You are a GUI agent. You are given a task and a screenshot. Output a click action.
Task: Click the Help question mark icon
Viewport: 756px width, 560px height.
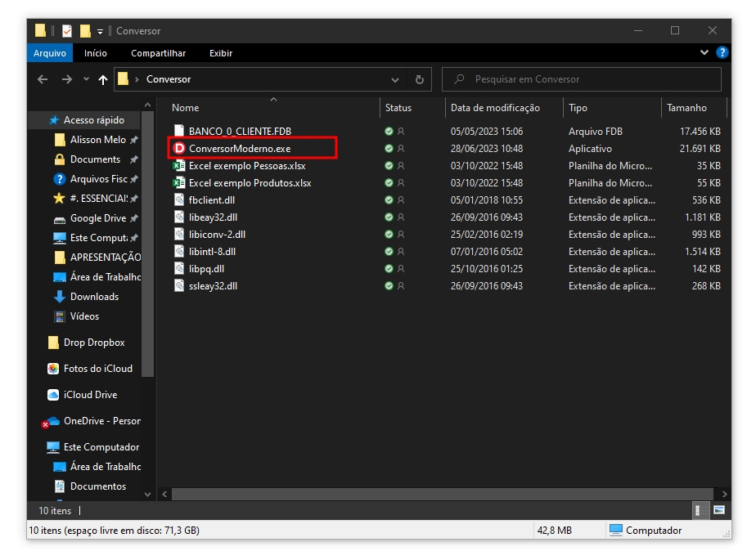[x=722, y=52]
